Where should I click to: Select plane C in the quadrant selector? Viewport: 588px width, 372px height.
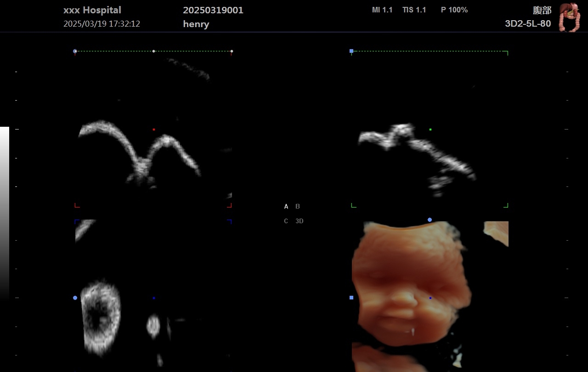[286, 221]
